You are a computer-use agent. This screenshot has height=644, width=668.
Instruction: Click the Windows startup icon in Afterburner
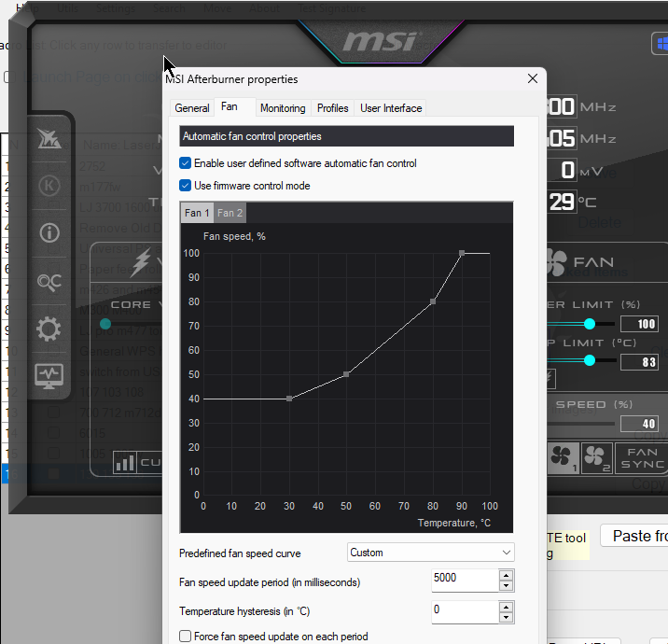[x=661, y=43]
